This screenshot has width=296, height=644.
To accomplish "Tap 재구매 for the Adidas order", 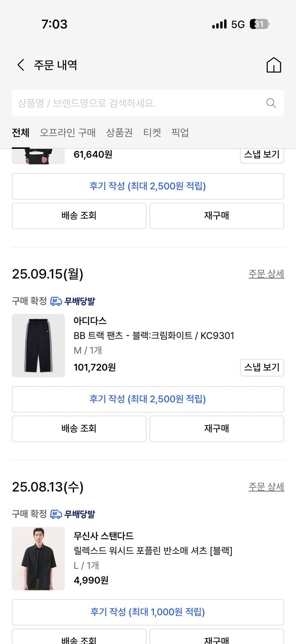I will 217,428.
